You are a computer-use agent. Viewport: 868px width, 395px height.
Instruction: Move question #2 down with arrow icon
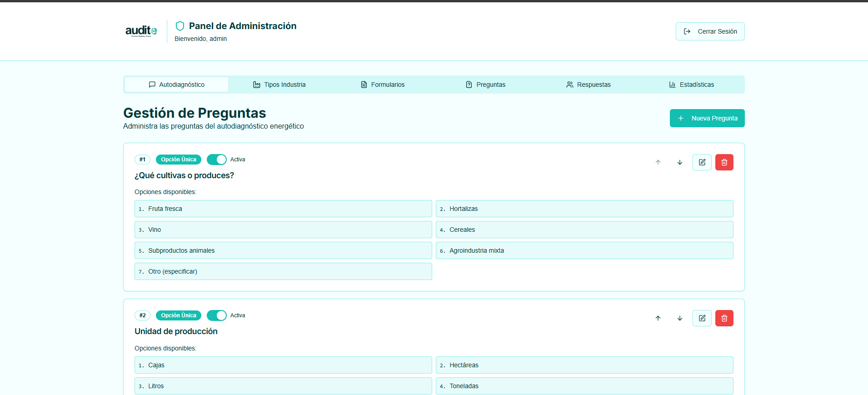pos(680,318)
